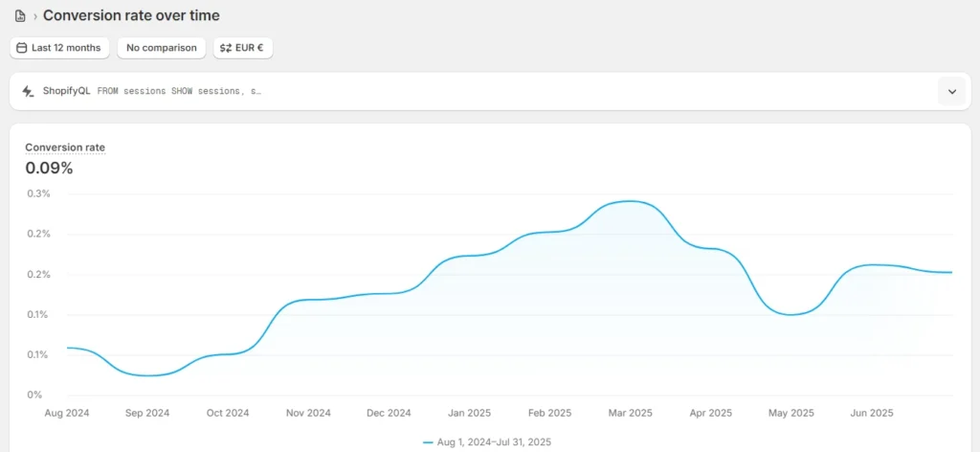Screen dimensions: 980x452
Task: Click the Aug 2024 x-axis label
Action: click(x=66, y=413)
